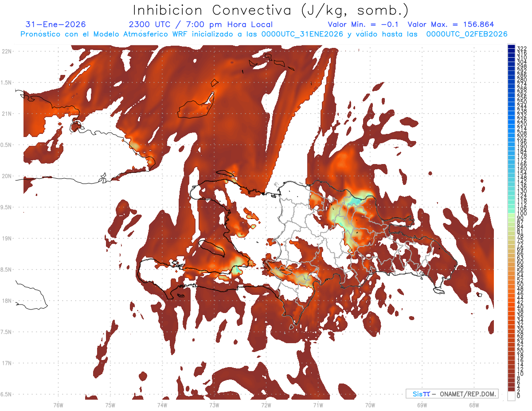Click the white swatch at the color scale bottom

[511, 396]
